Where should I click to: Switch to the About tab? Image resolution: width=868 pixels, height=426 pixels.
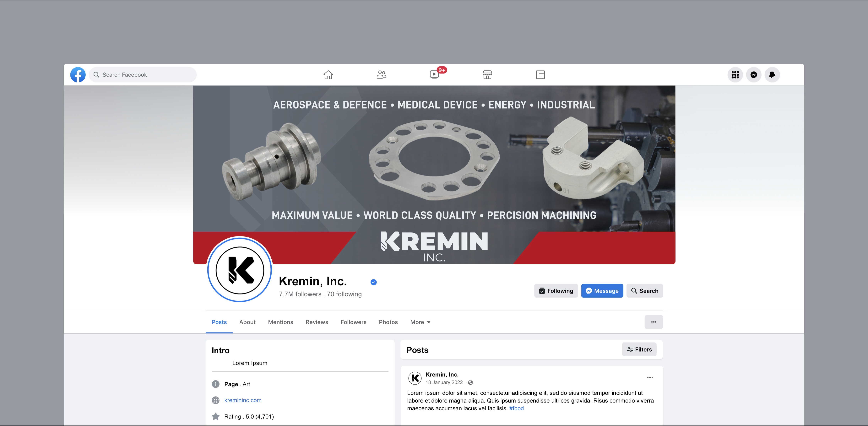[247, 322]
